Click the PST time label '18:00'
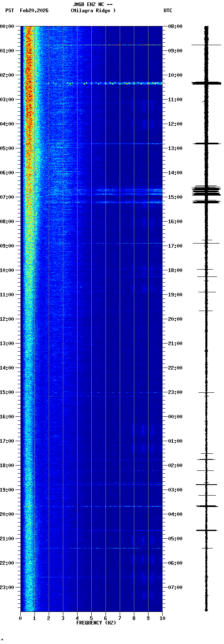This screenshot has height=644, width=224. [6, 466]
